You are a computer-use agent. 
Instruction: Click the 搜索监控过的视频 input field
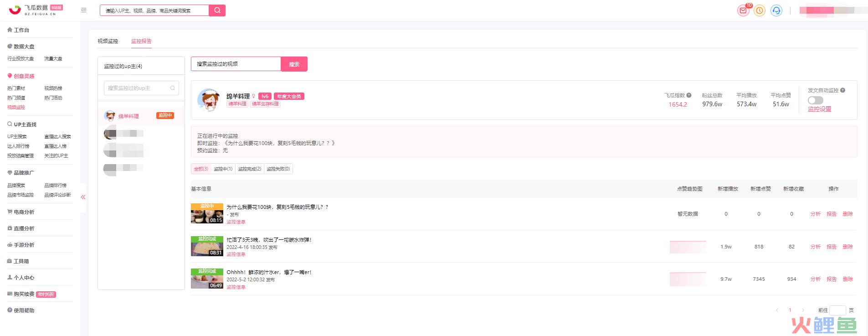(236, 64)
